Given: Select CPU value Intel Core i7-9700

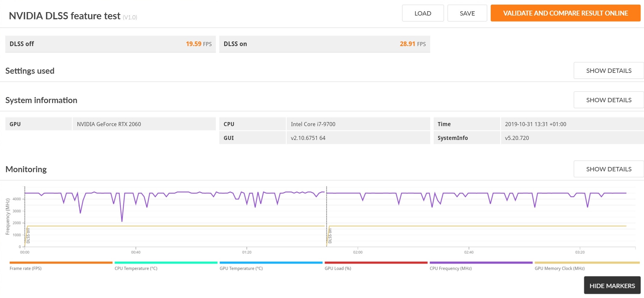Looking at the screenshot, I should [313, 124].
